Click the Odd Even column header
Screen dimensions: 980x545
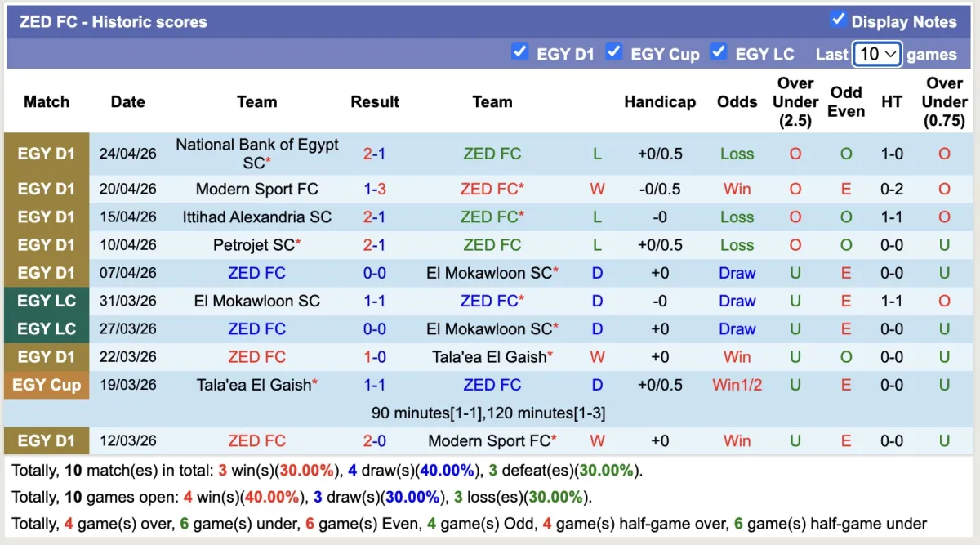coord(846,102)
